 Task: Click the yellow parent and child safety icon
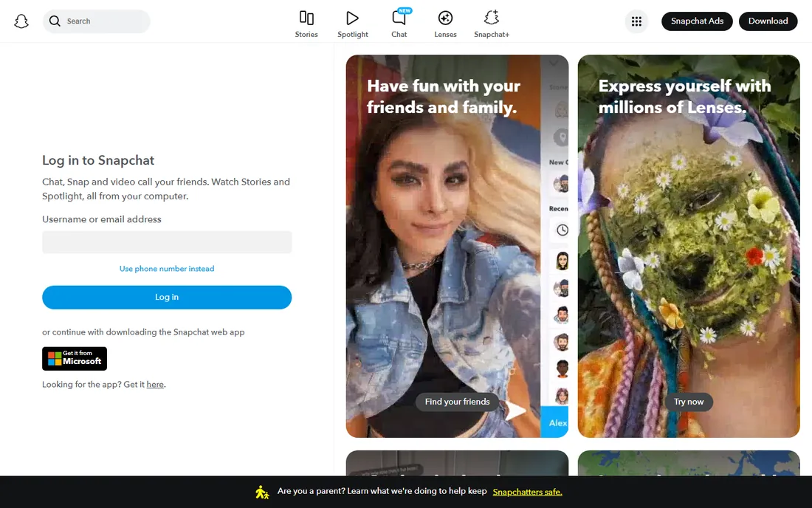[263, 492]
